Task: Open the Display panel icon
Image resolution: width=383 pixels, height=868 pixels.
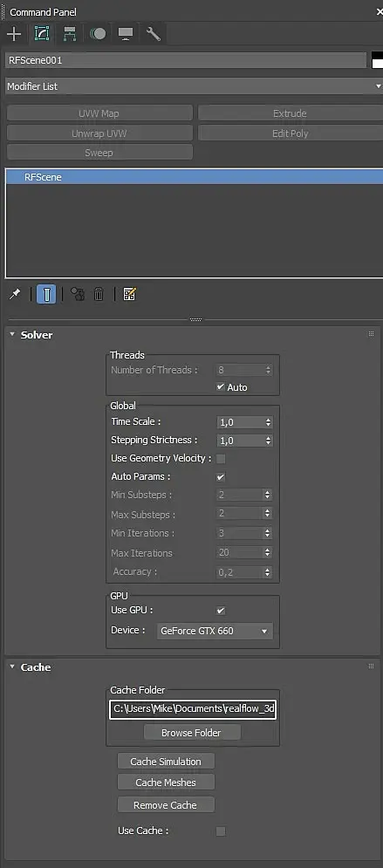Action: [x=125, y=34]
